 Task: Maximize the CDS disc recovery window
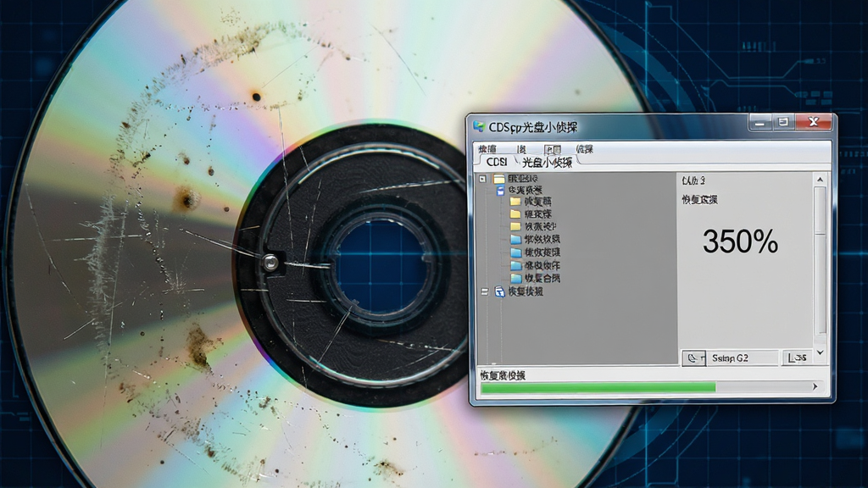(783, 123)
